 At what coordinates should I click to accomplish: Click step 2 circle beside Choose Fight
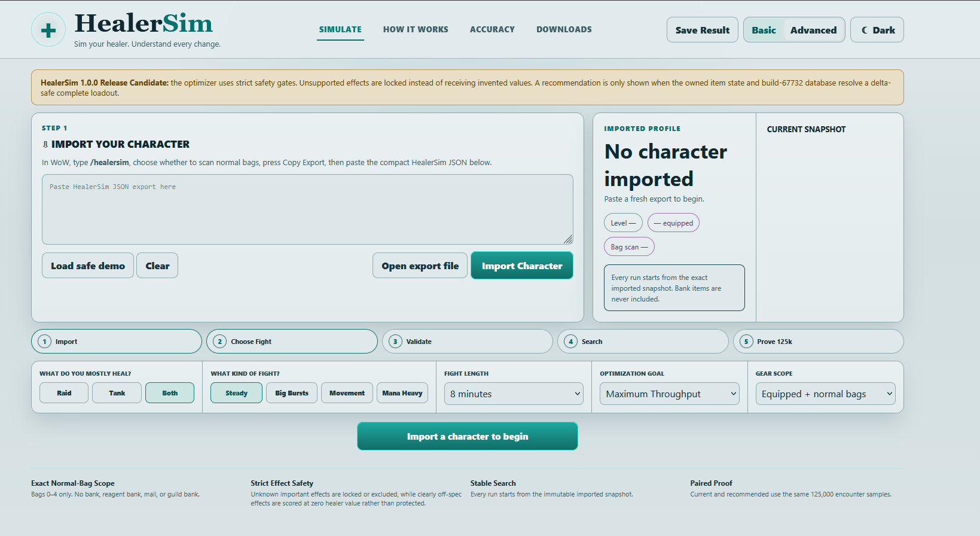pos(219,342)
